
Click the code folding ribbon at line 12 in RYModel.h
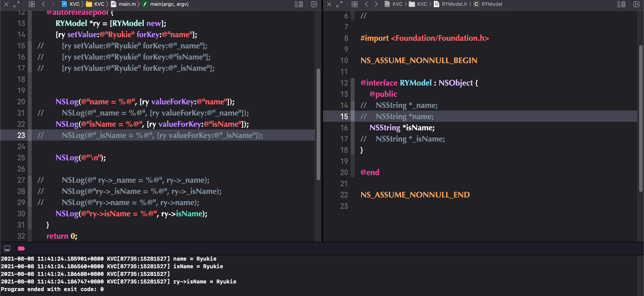pos(352,83)
